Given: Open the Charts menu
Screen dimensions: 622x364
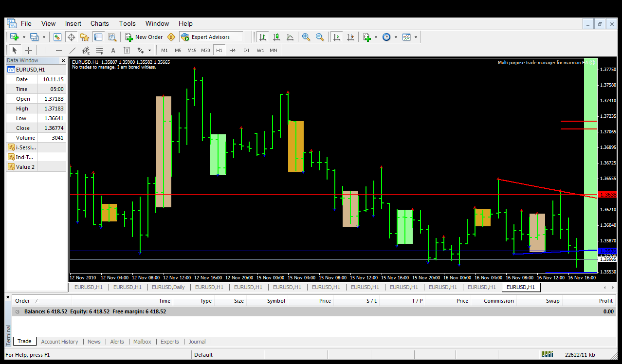Looking at the screenshot, I should coord(99,23).
